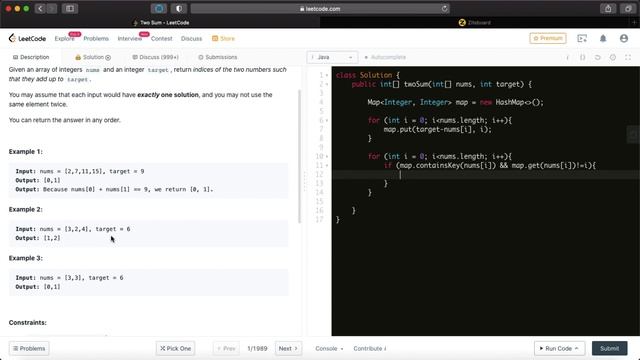Open the Explore menu item

(64, 38)
